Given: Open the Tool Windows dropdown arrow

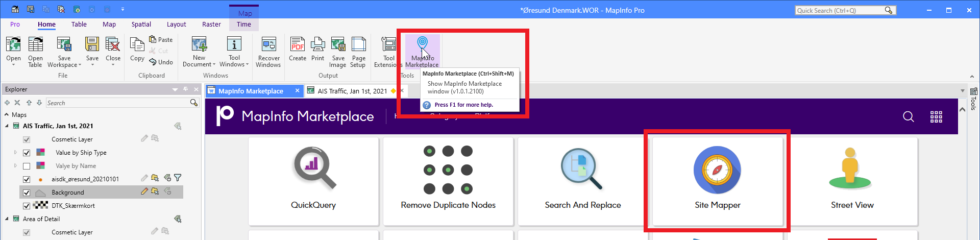Looking at the screenshot, I should coord(247,64).
